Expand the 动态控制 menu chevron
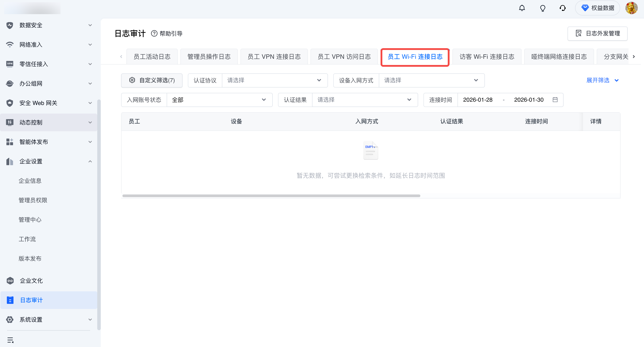Viewport: 644px width, 347px height. pyautogui.click(x=90, y=122)
